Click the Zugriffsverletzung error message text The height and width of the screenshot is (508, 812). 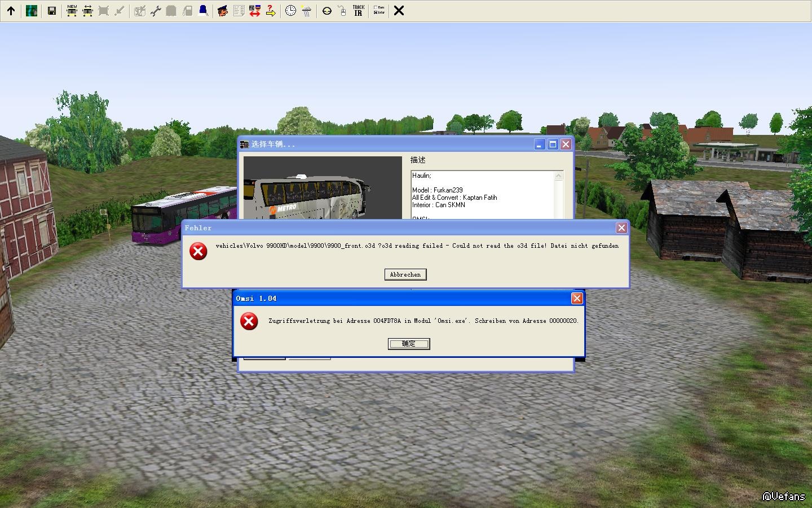click(423, 321)
